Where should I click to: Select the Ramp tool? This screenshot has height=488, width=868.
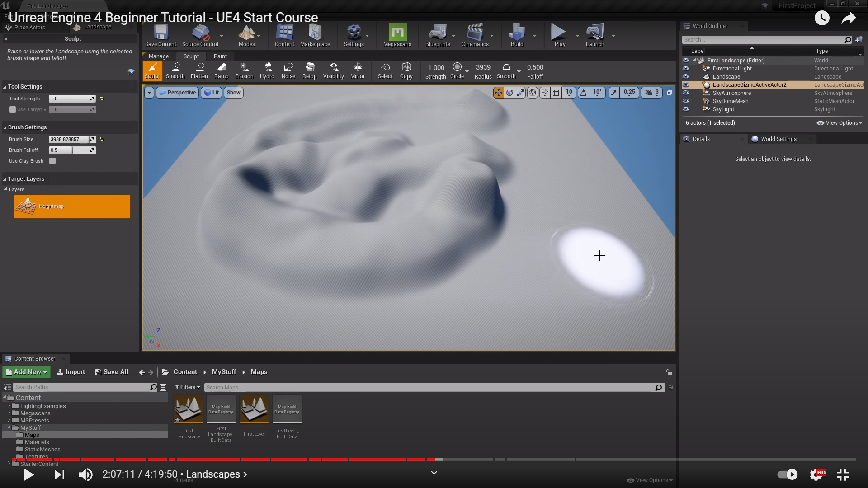coord(221,71)
